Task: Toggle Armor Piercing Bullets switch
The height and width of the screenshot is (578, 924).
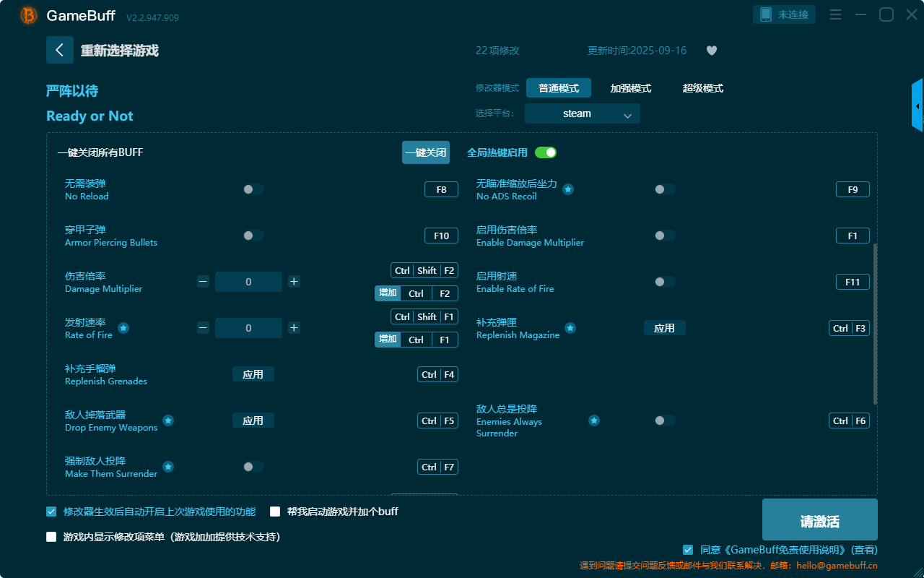Action: (253, 236)
